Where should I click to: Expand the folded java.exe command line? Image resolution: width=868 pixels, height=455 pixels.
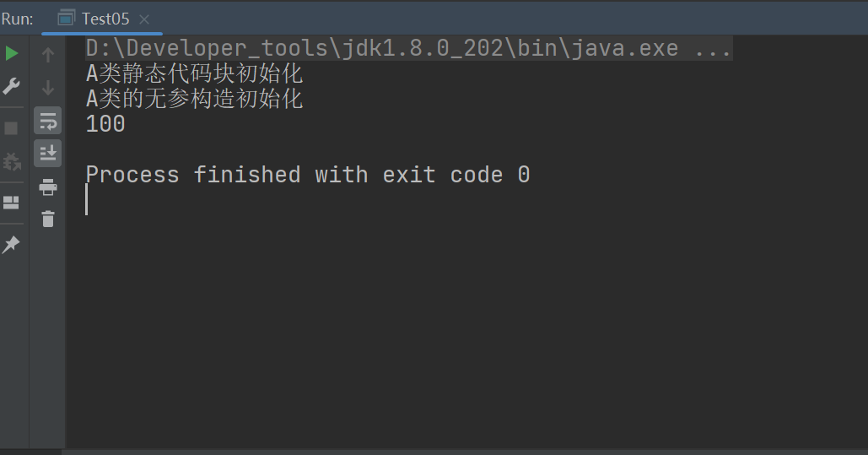713,48
